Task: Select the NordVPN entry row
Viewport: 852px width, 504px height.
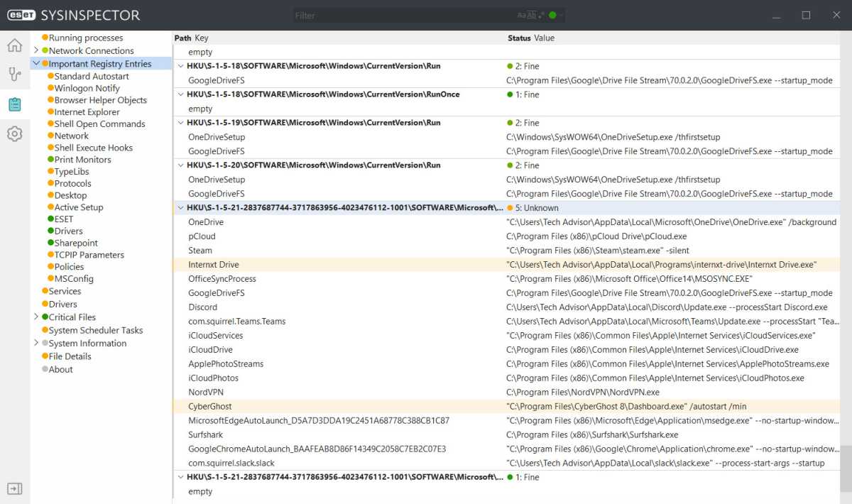Action: 506,393
